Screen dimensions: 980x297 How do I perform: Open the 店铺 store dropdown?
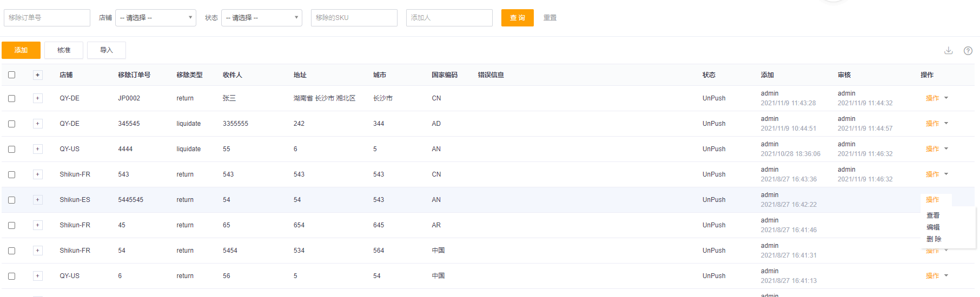[156, 18]
